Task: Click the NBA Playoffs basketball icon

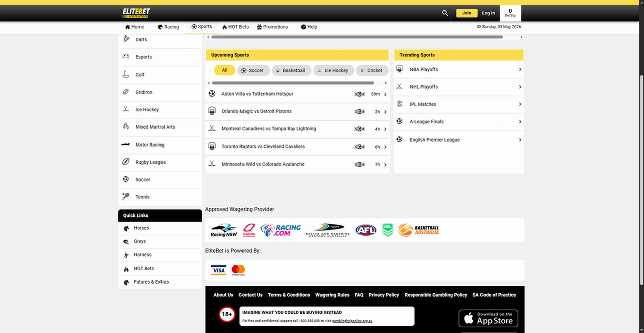Action: (x=400, y=69)
